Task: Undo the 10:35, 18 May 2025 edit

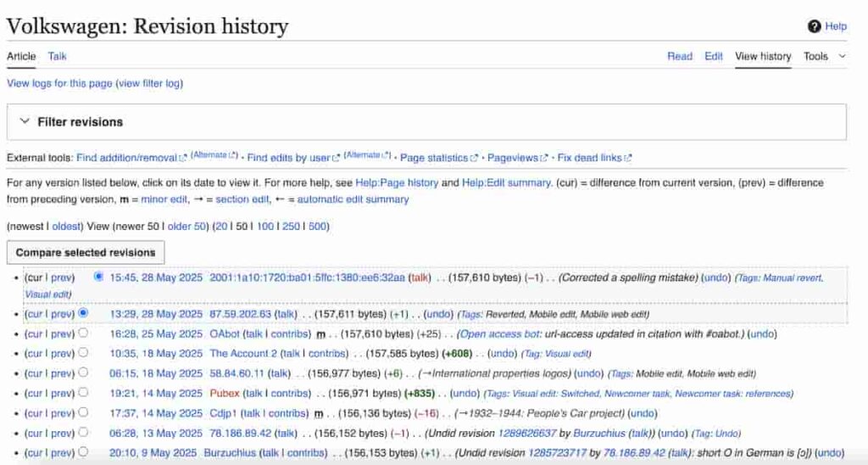Action: point(503,353)
